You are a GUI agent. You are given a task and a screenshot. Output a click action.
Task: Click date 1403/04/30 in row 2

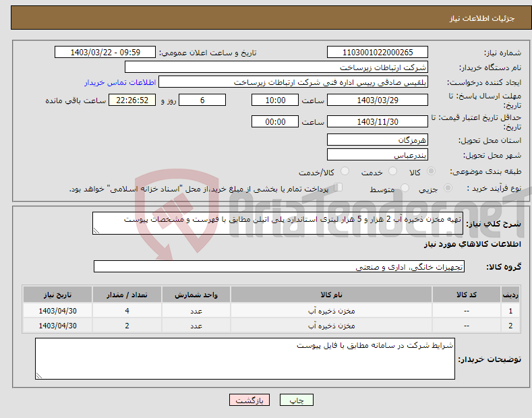point(58,326)
